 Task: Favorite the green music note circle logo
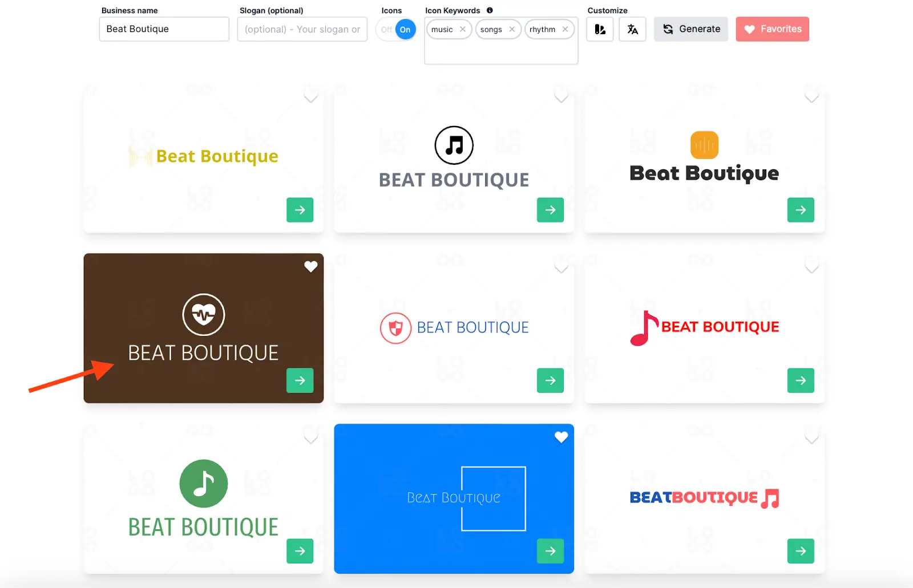(311, 437)
